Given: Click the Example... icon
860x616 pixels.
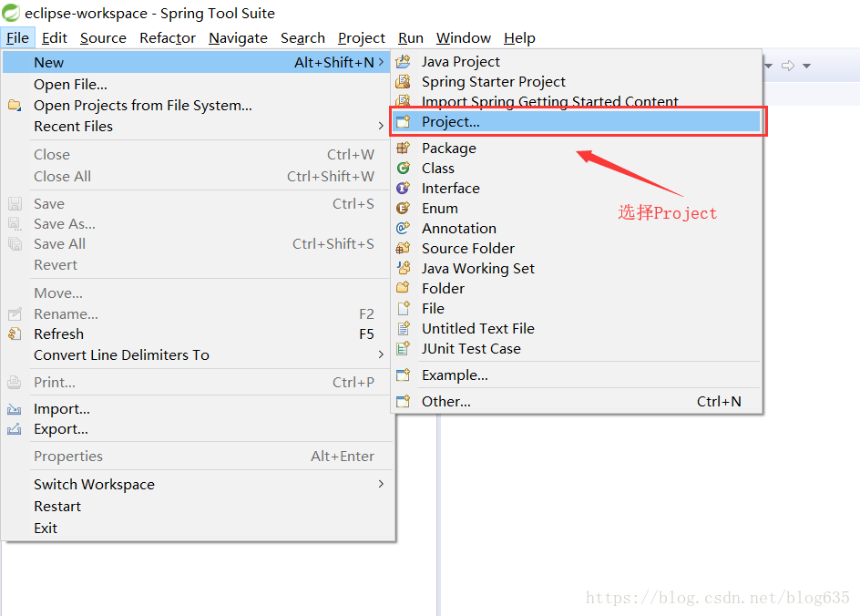Looking at the screenshot, I should coord(403,375).
